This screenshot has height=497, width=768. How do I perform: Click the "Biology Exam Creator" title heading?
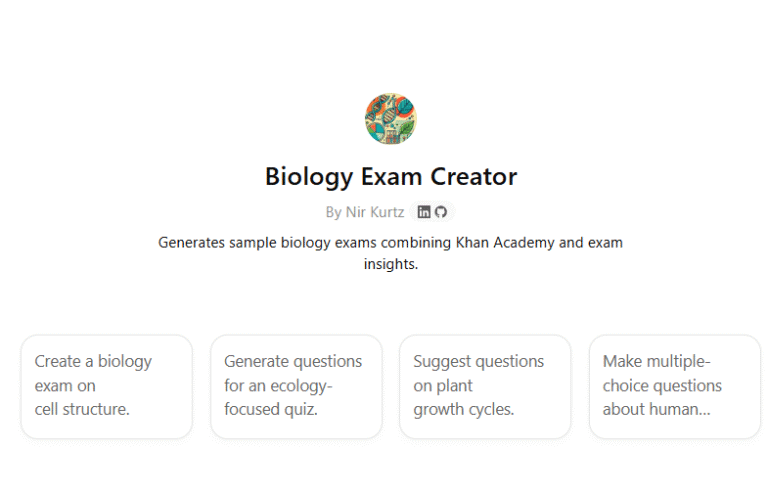(x=390, y=177)
